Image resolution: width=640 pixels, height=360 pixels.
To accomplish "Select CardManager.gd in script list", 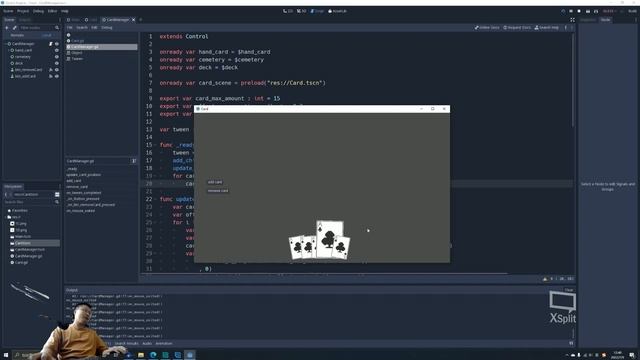I will click(x=102, y=47).
